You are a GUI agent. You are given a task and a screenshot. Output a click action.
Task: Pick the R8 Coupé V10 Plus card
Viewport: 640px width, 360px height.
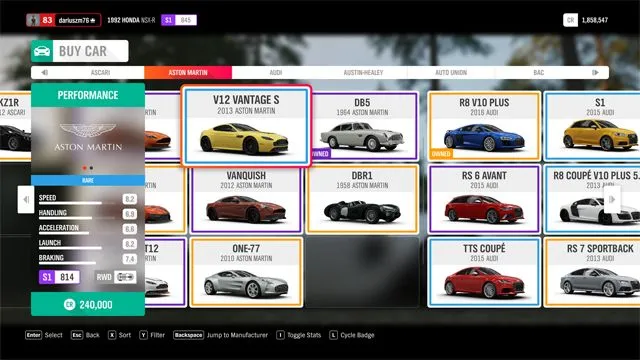pyautogui.click(x=593, y=199)
